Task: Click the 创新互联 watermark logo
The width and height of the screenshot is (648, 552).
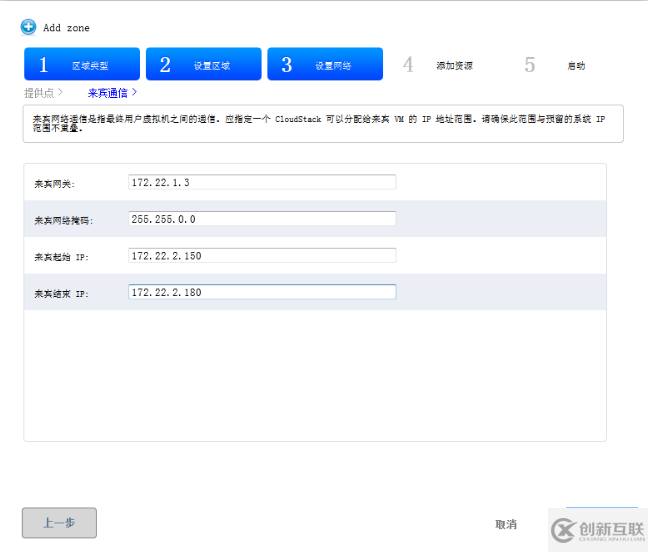Action: coord(598,530)
